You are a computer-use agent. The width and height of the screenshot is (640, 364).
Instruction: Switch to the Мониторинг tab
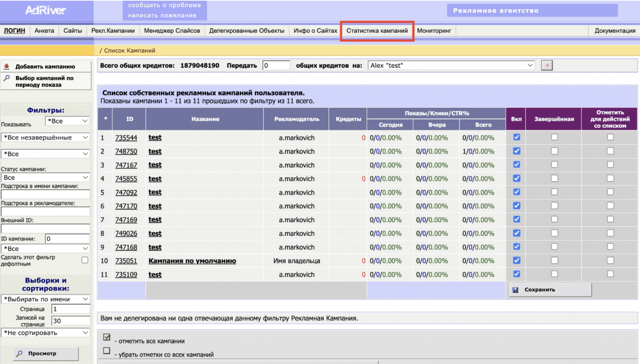(x=434, y=31)
